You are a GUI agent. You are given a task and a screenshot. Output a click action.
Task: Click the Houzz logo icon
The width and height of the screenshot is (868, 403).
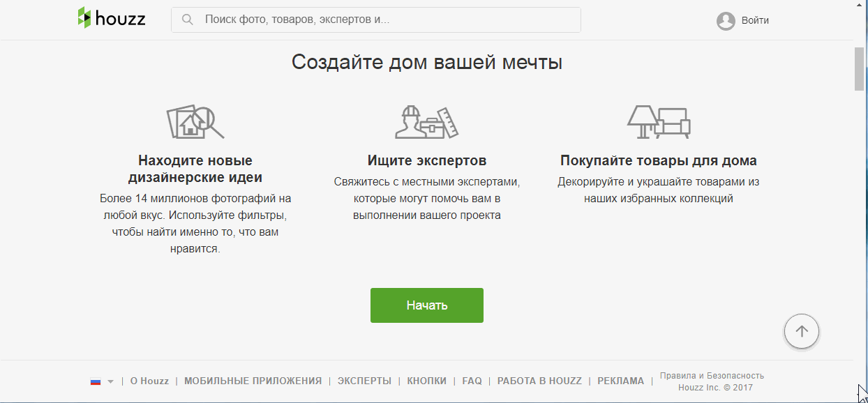tap(84, 18)
